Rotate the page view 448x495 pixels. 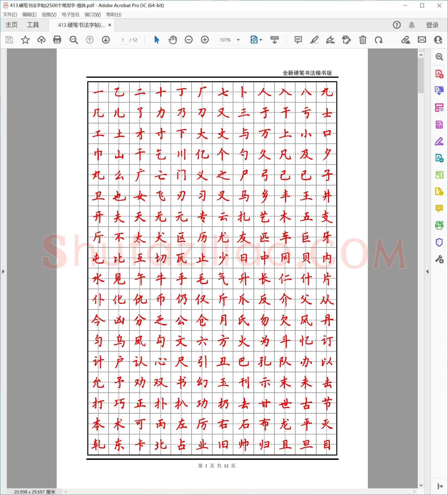(379, 40)
